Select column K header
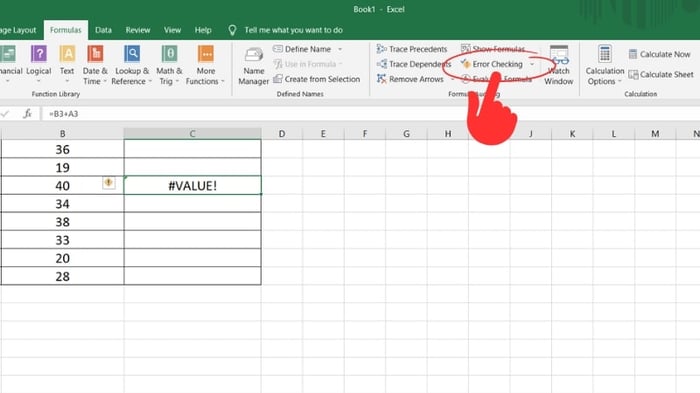700x393 pixels. [x=572, y=134]
